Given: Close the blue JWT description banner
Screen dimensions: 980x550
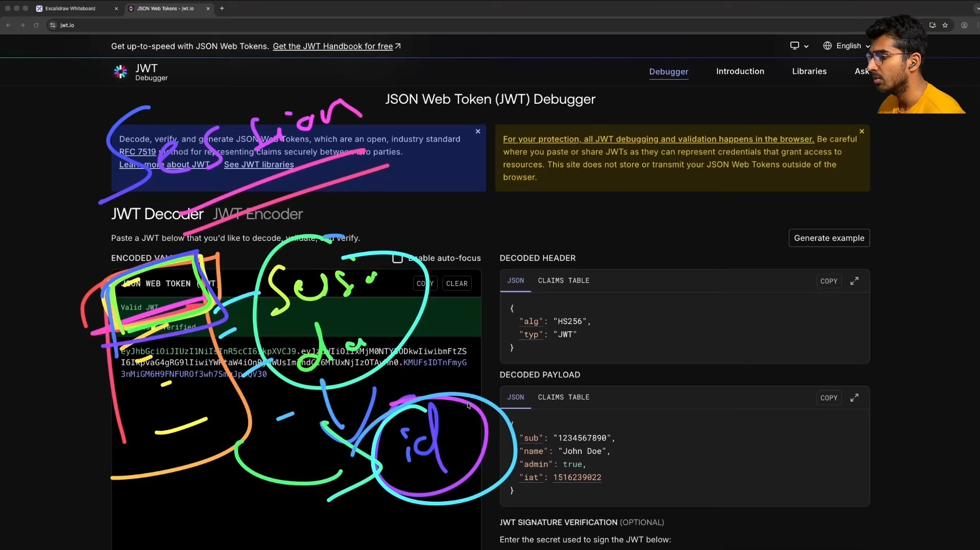Looking at the screenshot, I should coord(478,131).
